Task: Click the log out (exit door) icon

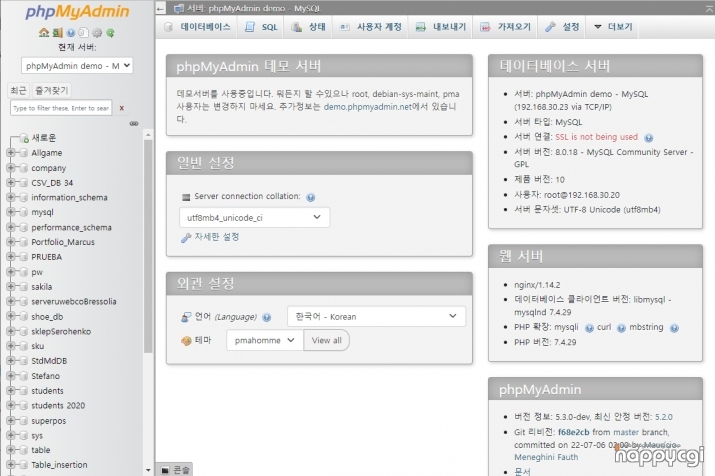Action: tap(57, 33)
